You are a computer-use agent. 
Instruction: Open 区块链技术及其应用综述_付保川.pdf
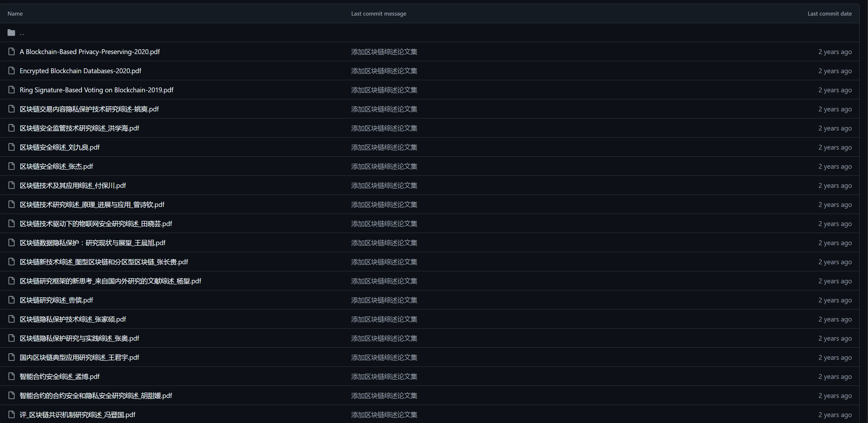coord(73,185)
